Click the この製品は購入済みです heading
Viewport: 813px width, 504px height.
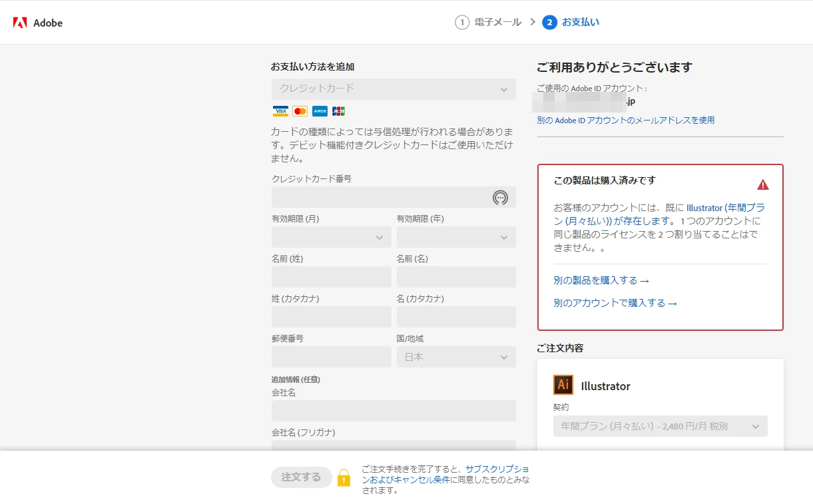tap(605, 180)
